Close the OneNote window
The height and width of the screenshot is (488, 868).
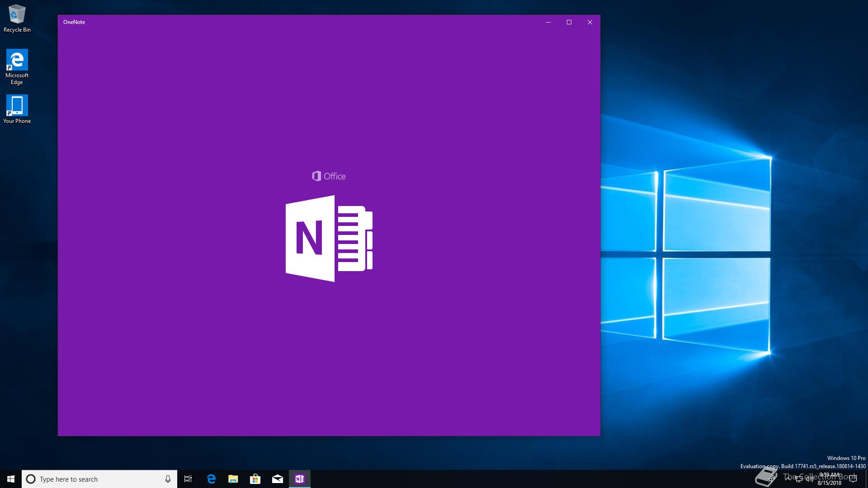coord(590,22)
